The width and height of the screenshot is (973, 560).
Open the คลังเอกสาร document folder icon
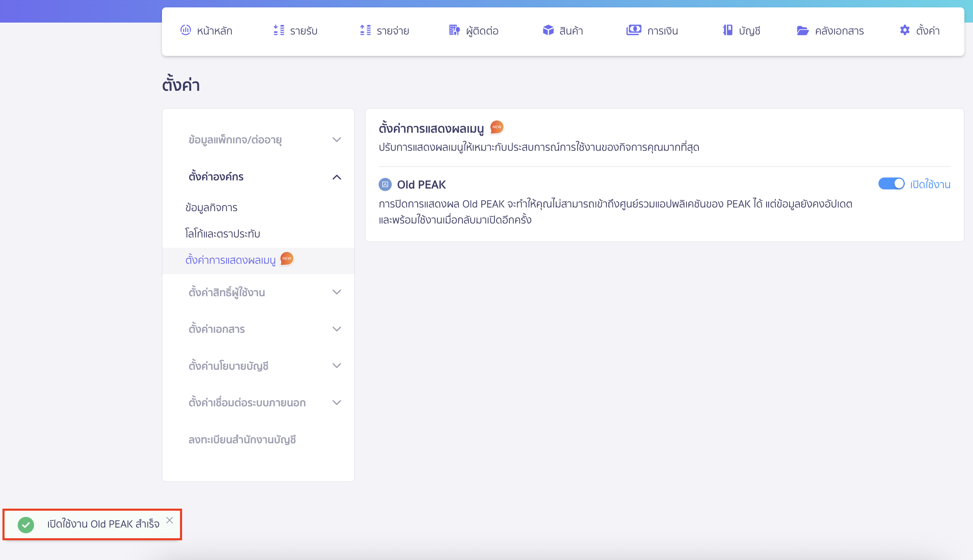click(x=802, y=30)
